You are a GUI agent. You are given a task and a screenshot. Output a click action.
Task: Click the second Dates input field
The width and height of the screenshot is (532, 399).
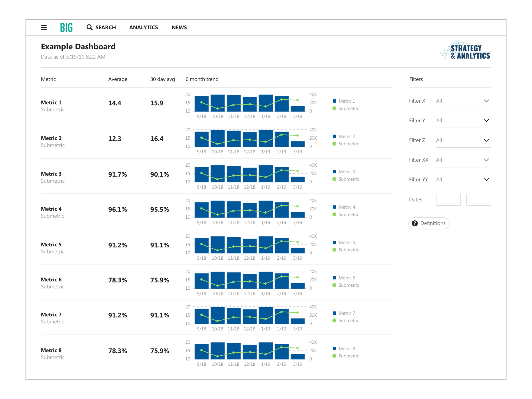[479, 200]
